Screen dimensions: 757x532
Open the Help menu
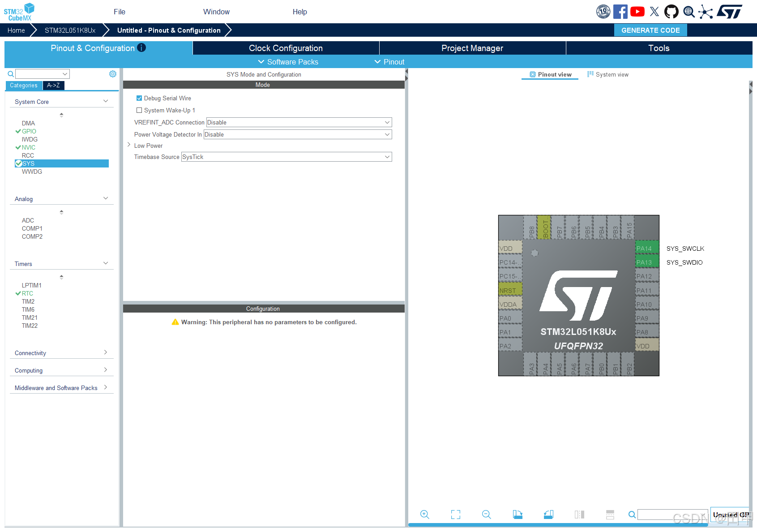click(300, 12)
